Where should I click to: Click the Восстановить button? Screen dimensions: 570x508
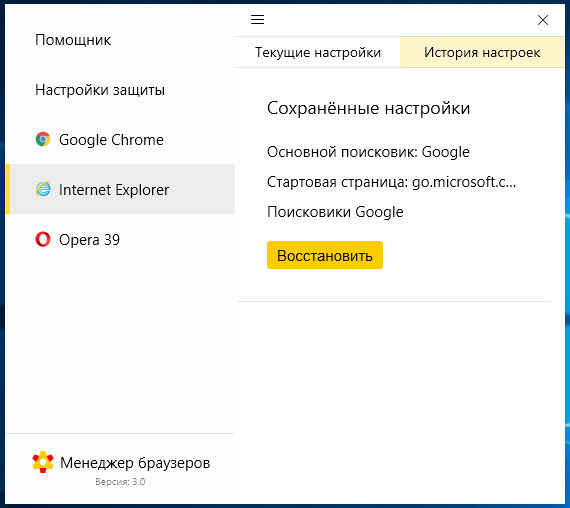[325, 255]
